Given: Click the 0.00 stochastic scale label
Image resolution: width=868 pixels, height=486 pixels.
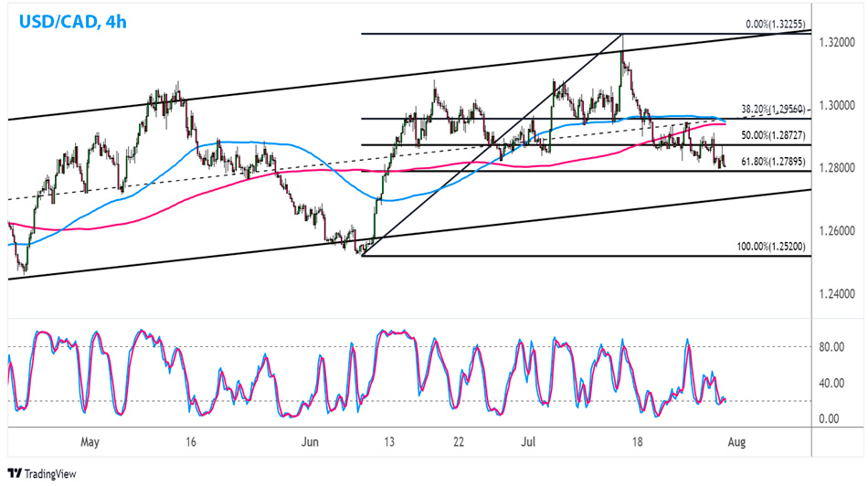Looking at the screenshot, I should 829,419.
